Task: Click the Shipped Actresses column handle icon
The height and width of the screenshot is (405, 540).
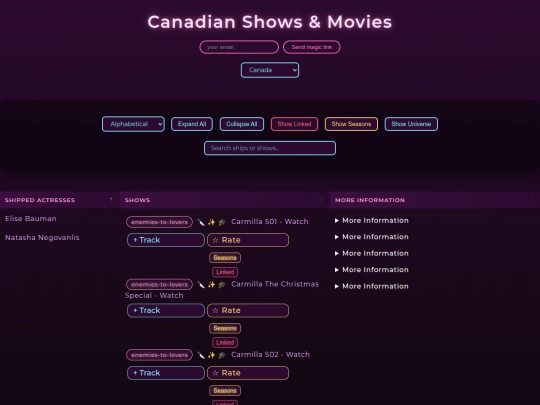Action: point(111,200)
